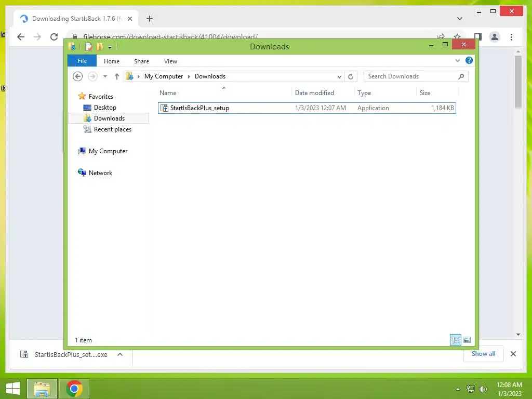Sort by Size column header
The image size is (532, 399).
pyautogui.click(x=437, y=92)
